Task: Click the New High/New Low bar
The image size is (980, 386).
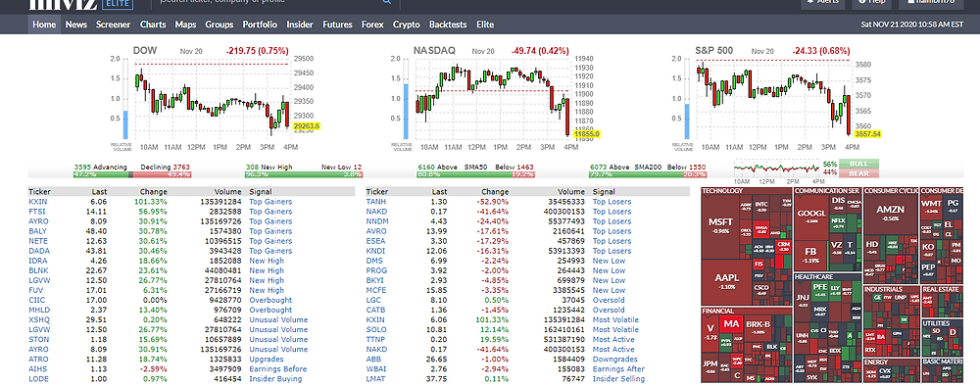Action: 304,170
